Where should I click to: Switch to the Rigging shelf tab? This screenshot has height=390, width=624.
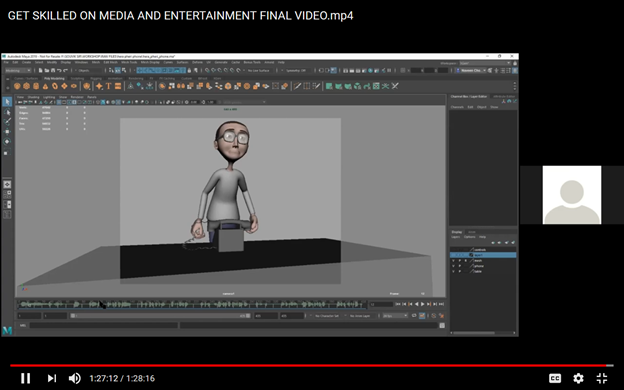click(96, 78)
